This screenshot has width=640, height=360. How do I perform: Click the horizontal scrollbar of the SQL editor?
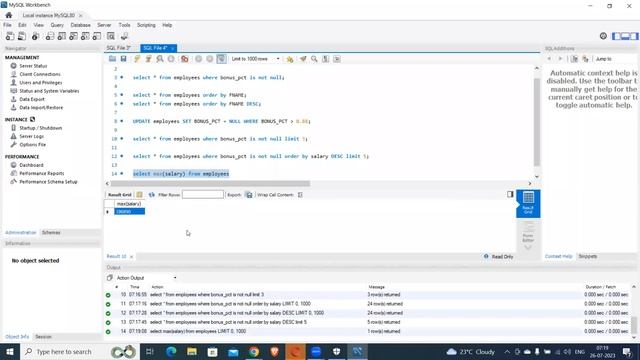[x=210, y=184]
